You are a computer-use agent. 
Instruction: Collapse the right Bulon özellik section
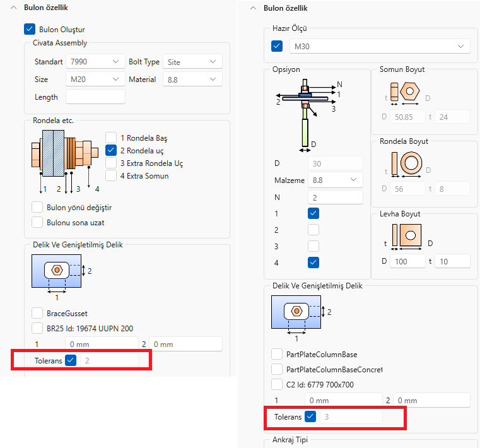[x=254, y=8]
